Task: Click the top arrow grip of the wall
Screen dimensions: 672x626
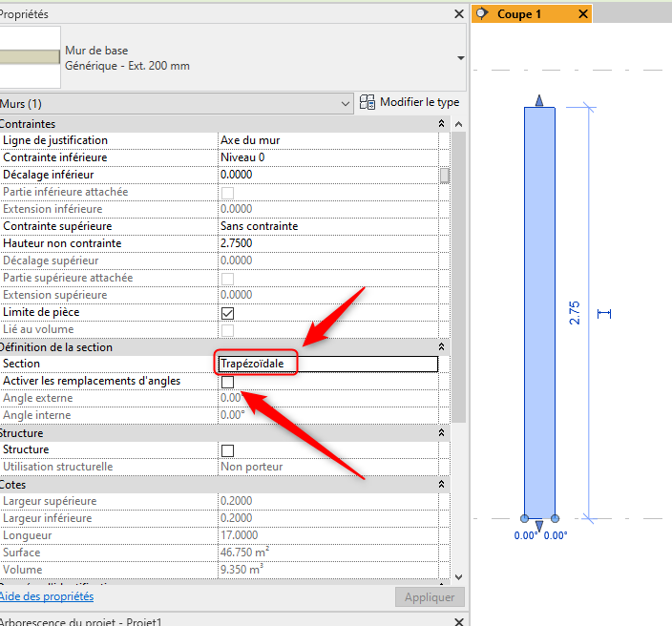Action: [x=539, y=100]
